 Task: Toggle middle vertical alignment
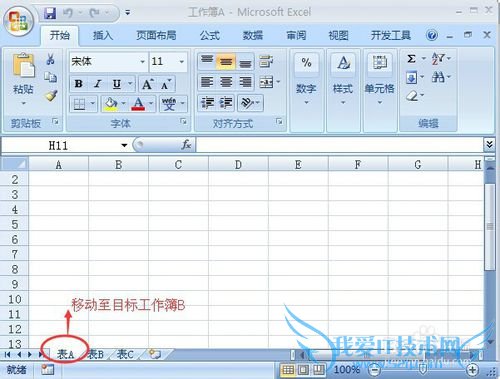point(226,61)
